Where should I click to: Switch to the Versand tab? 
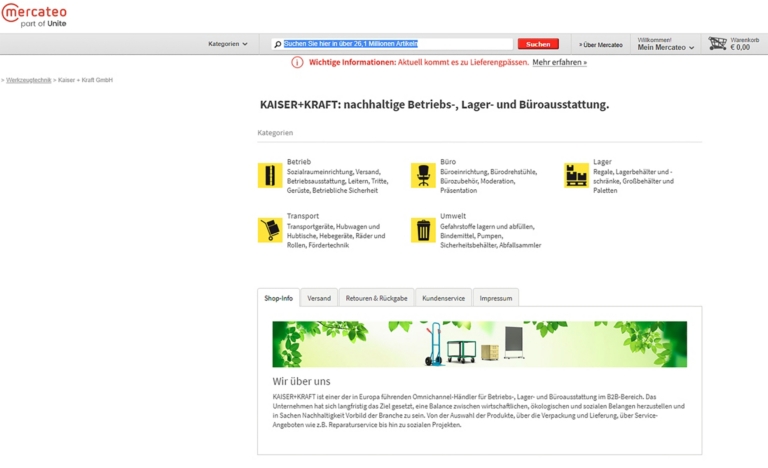click(x=319, y=298)
